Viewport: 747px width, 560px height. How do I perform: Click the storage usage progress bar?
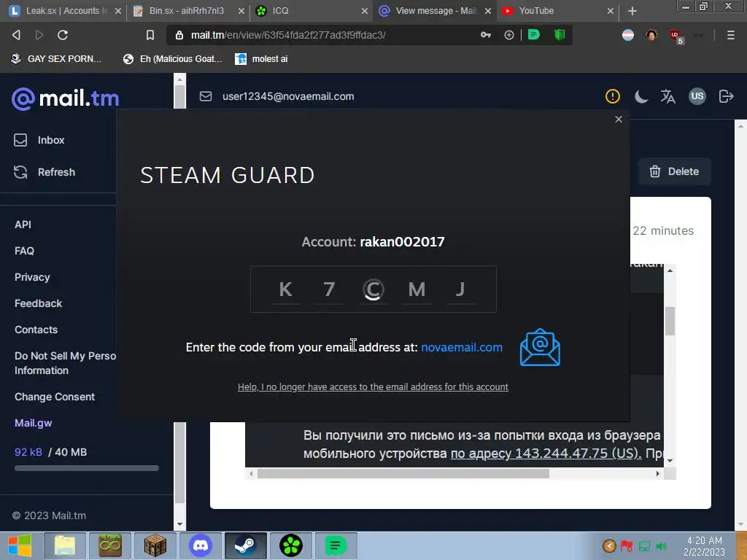[x=86, y=468]
